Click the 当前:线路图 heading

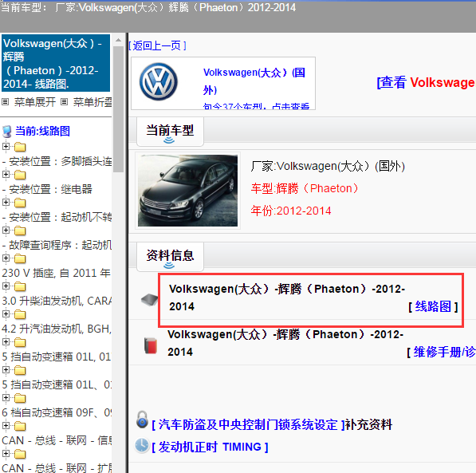pos(42,132)
